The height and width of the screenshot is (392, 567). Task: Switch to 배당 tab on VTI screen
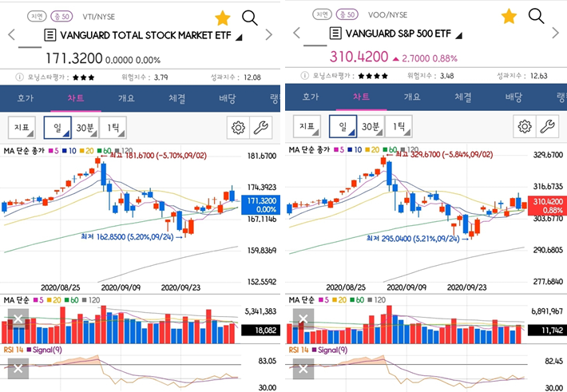(227, 98)
